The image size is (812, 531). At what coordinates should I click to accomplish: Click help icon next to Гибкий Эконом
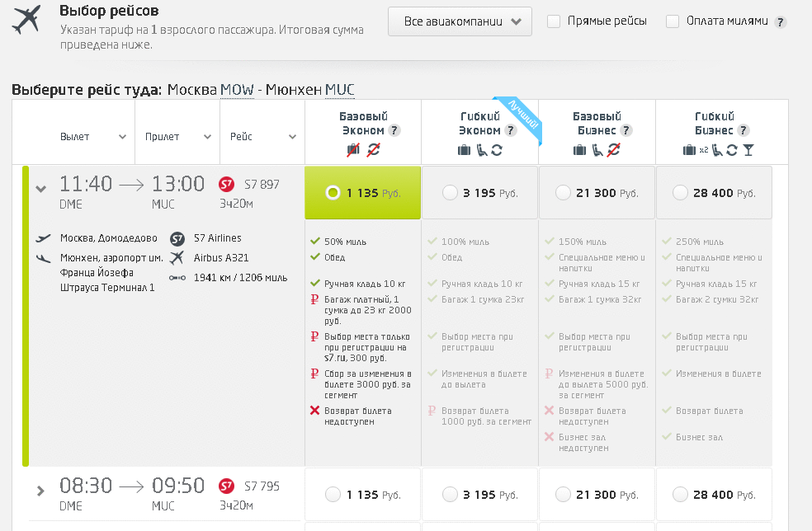(x=511, y=130)
